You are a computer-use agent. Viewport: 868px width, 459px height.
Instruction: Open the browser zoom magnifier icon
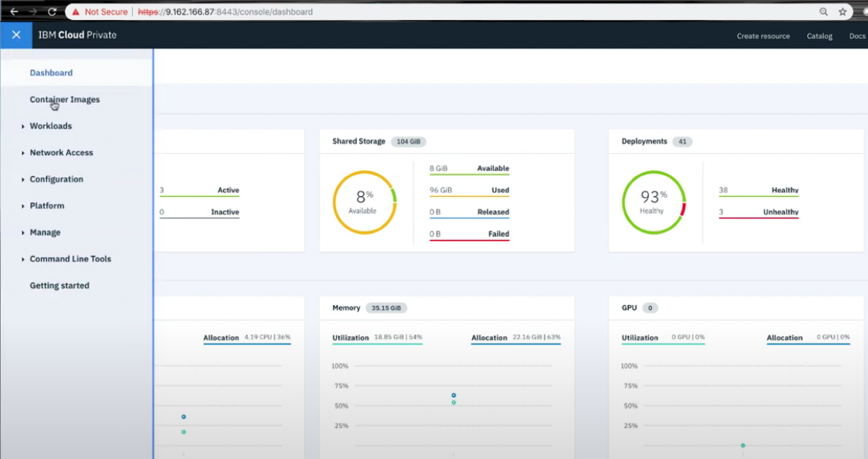pos(823,12)
